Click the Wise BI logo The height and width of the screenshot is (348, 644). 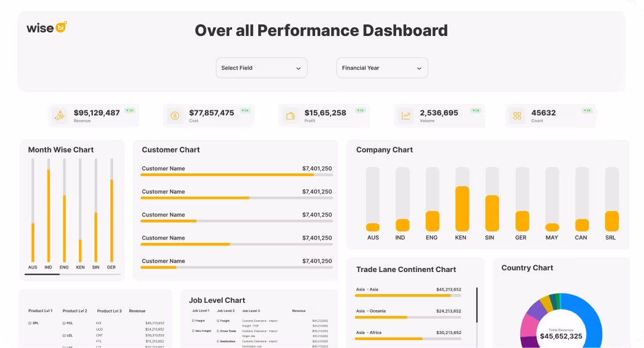coord(46,28)
